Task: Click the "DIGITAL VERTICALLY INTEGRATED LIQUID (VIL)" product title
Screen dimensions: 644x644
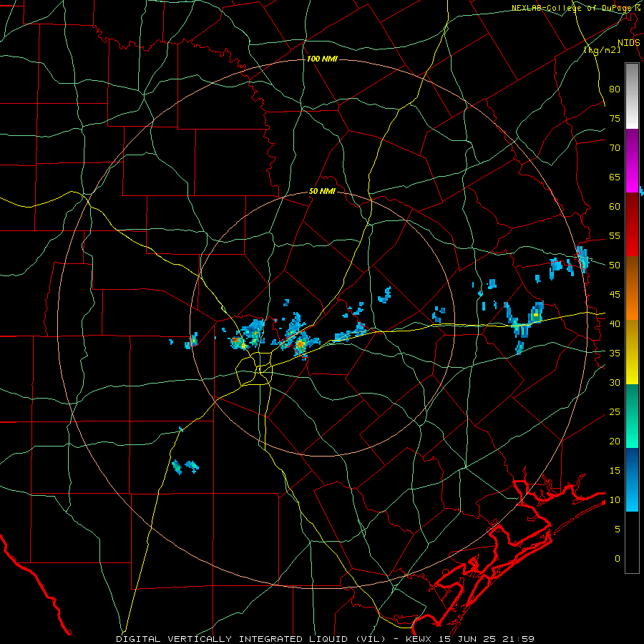Action: click(250, 639)
